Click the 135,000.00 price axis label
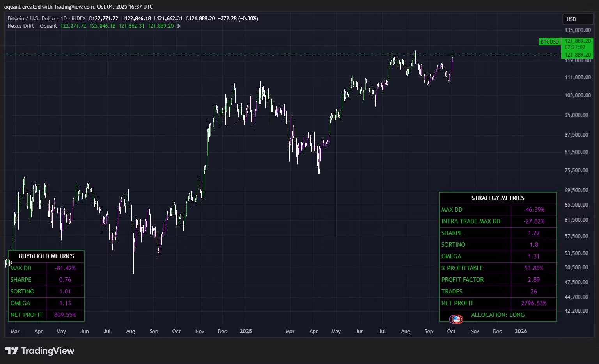Viewport: 599px width, 364px height. click(x=578, y=30)
